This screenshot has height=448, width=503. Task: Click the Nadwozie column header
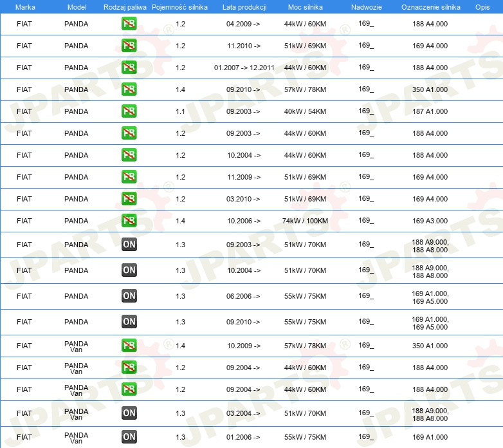367,7
